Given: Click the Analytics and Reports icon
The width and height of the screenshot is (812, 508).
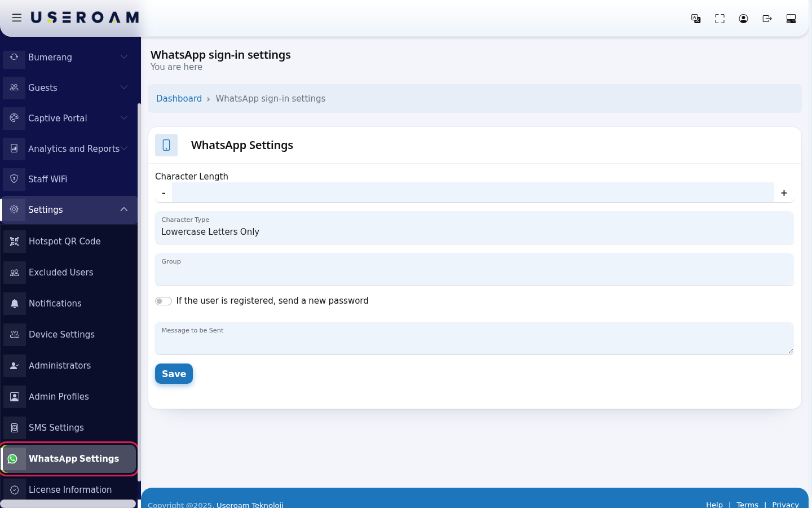Looking at the screenshot, I should point(14,148).
